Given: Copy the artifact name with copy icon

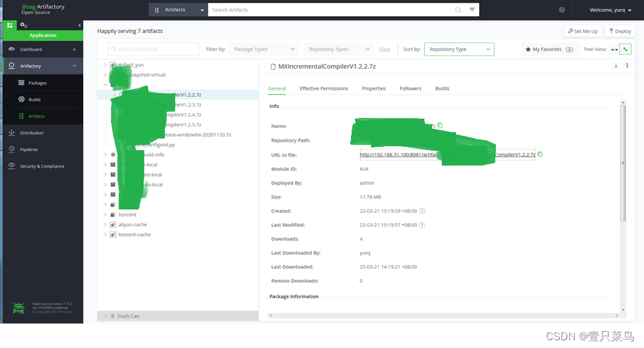Looking at the screenshot, I should tap(440, 125).
